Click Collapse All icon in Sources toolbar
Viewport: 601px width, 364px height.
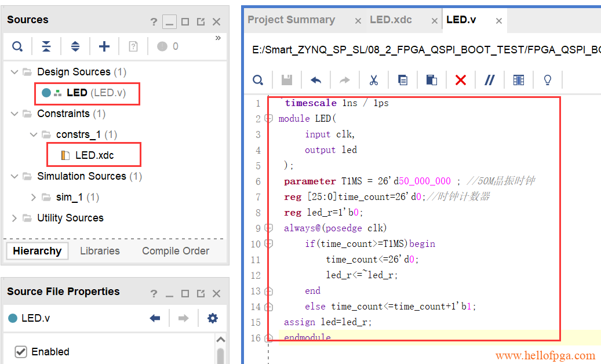(46, 46)
